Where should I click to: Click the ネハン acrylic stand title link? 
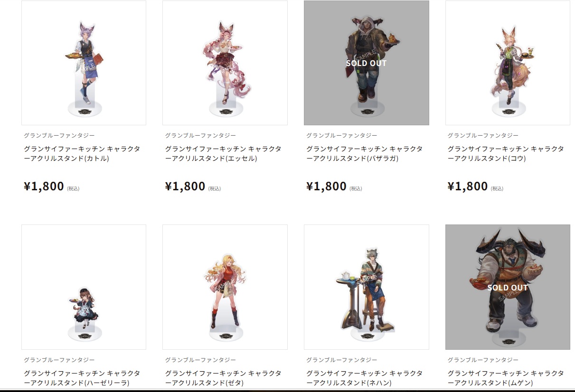coord(365,378)
